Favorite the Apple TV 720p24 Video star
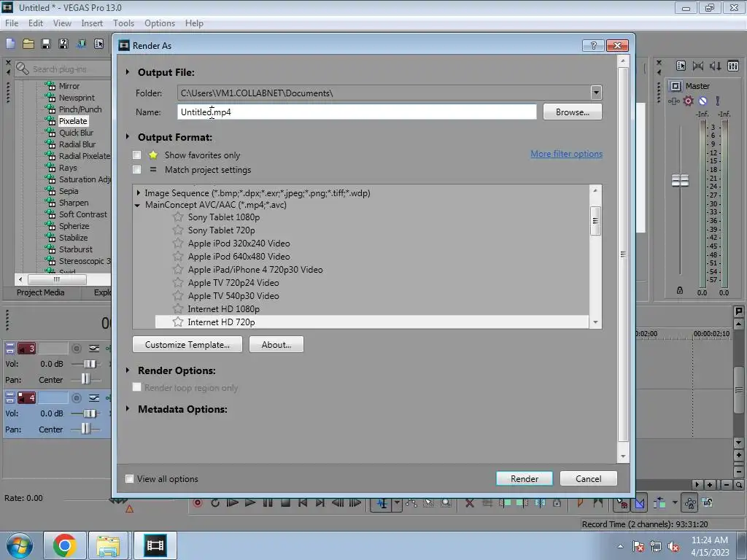The height and width of the screenshot is (560, 747). click(178, 282)
